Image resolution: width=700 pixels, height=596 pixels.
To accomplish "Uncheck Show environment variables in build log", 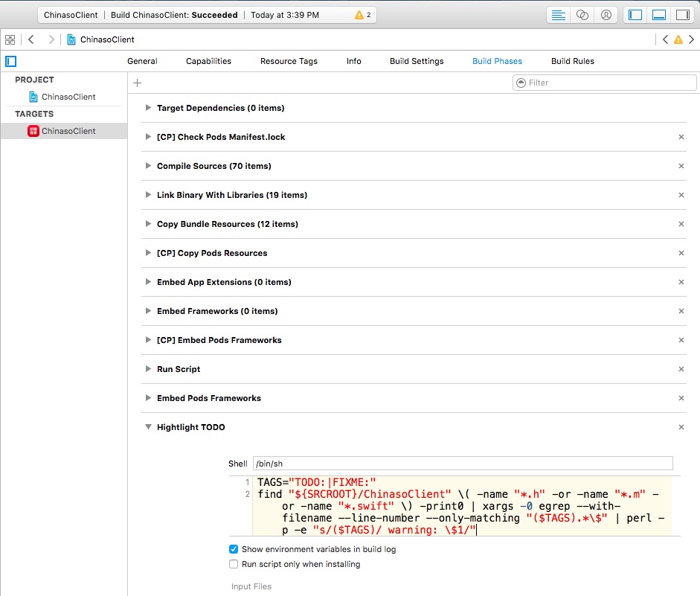I will (234, 549).
